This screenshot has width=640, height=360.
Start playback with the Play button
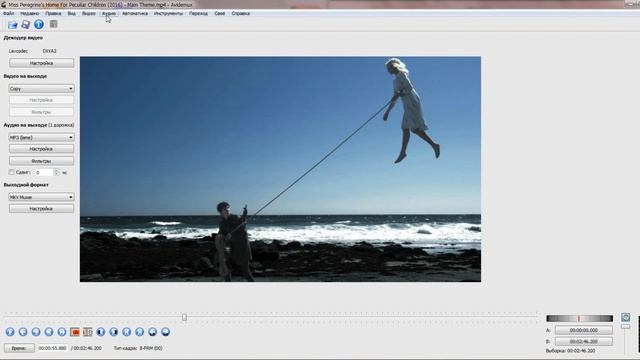coord(10,332)
